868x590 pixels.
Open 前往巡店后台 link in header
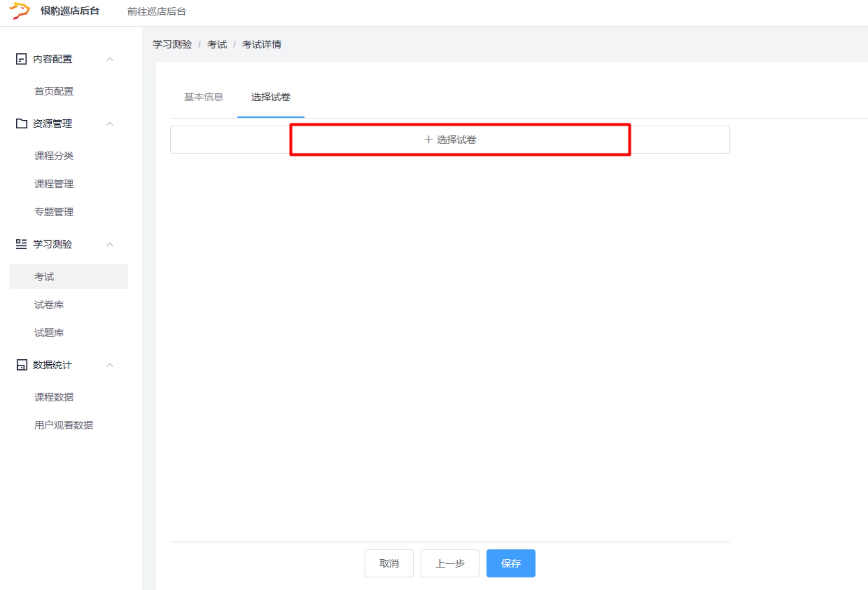click(x=156, y=11)
